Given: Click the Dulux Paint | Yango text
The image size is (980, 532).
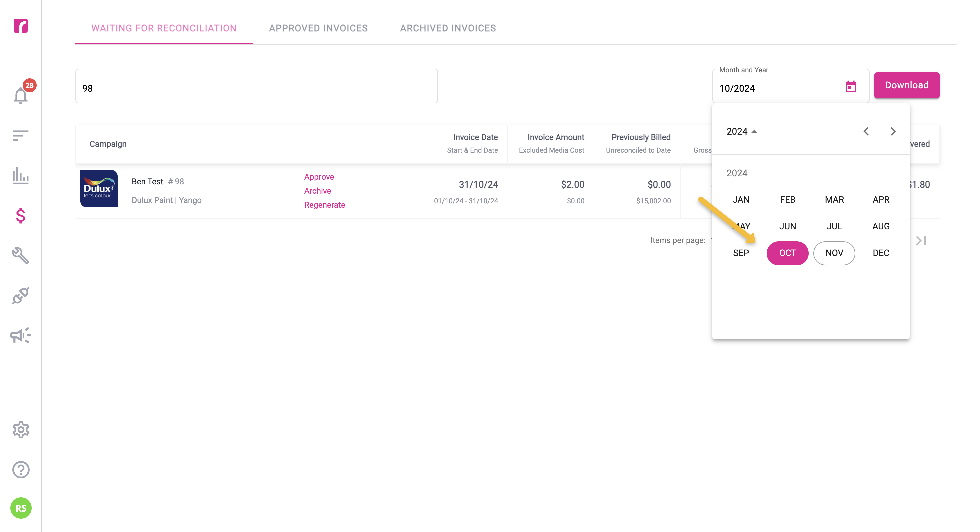Looking at the screenshot, I should 167,200.
